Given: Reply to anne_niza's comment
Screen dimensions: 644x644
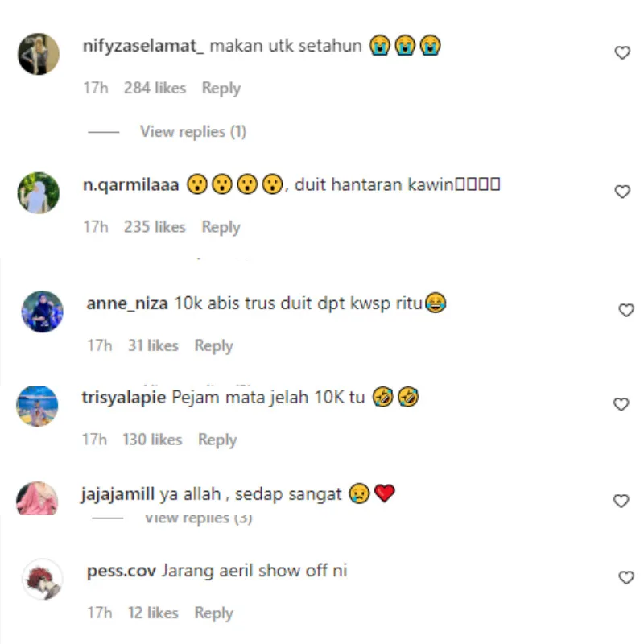Looking at the screenshot, I should pos(213,346).
